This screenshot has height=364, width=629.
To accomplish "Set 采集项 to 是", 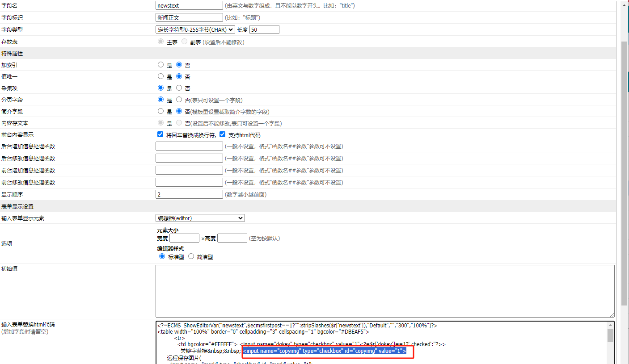I will 161,88.
